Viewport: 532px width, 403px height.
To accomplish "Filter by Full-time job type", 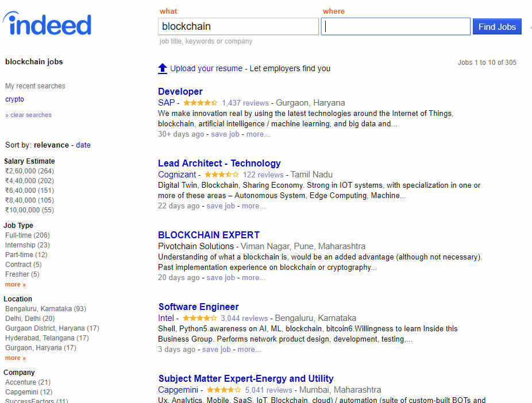I will coord(28,235).
